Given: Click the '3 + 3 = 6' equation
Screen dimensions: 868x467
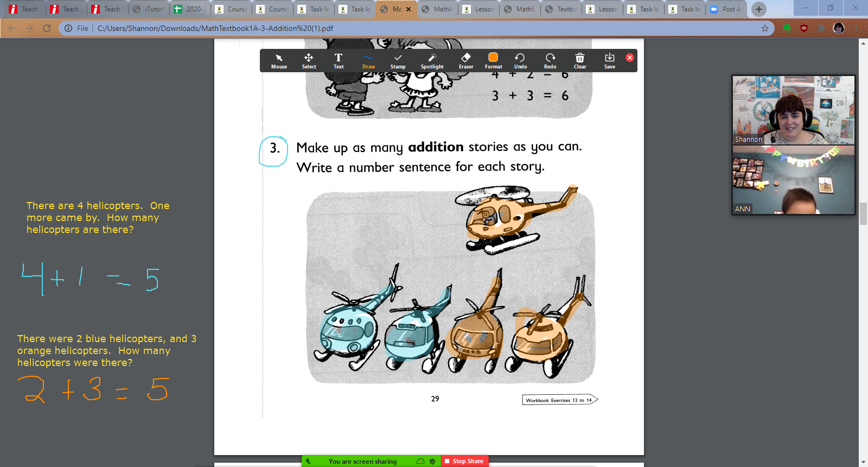Looking at the screenshot, I should (x=530, y=96).
